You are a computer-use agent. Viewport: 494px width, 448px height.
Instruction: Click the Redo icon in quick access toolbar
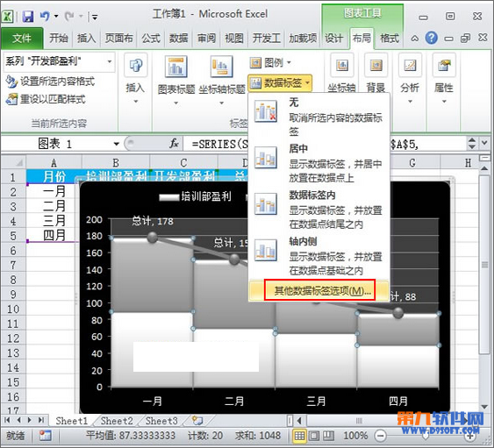(69, 16)
